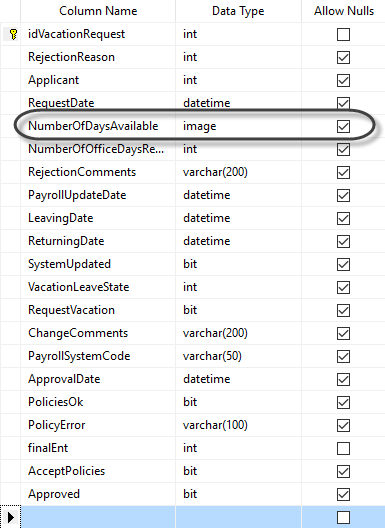Click the Data Type column header
385x528 pixels.
pos(238,11)
